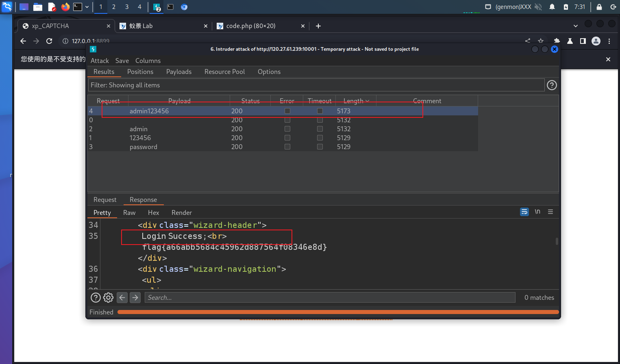This screenshot has height=364, width=620.
Task: Go back in the browser
Action: 23,41
